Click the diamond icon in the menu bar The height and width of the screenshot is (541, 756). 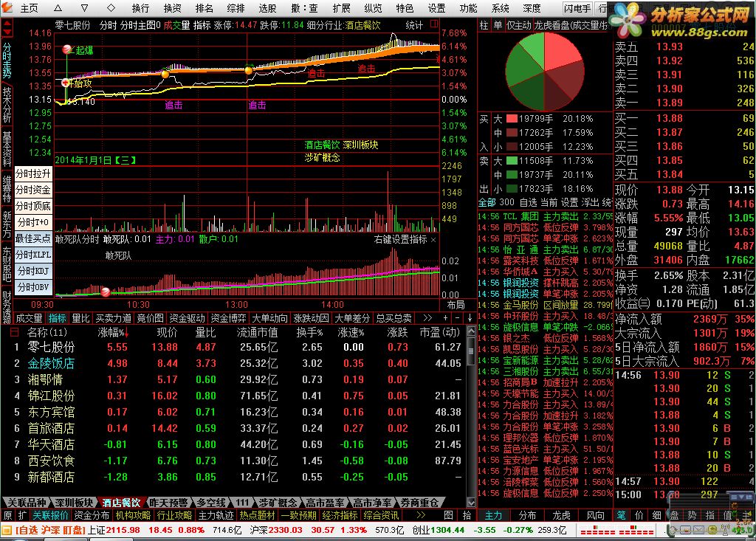click(x=111, y=8)
